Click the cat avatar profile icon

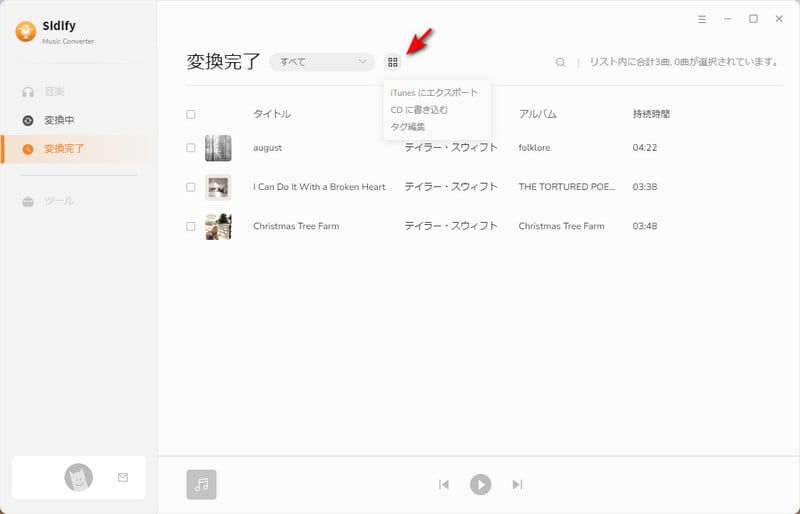pyautogui.click(x=79, y=478)
